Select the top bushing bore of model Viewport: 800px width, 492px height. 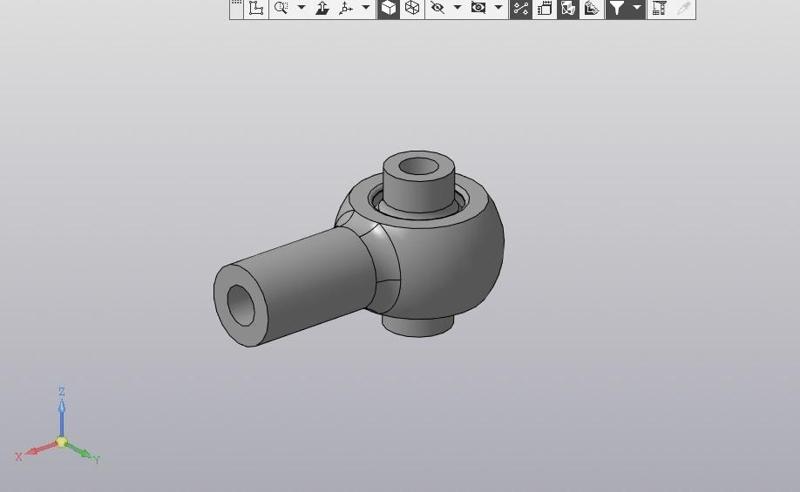(x=418, y=166)
